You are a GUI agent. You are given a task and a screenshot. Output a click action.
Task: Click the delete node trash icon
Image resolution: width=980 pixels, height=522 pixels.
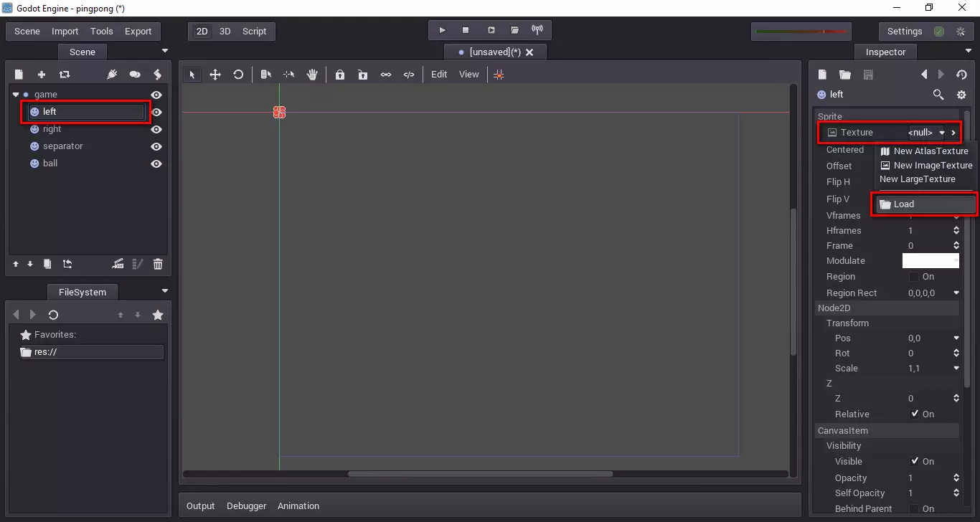click(158, 264)
